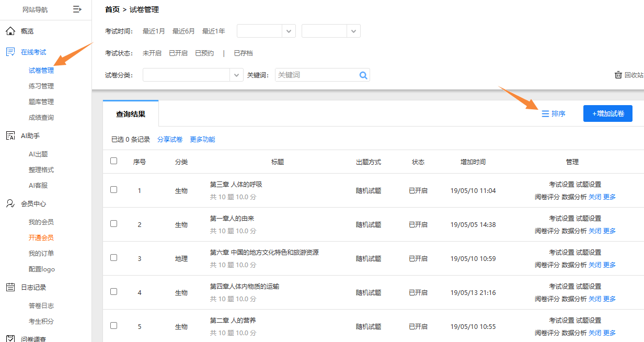The image size is (644, 342).
Task: Filter status by 未开启
Action: pos(152,53)
